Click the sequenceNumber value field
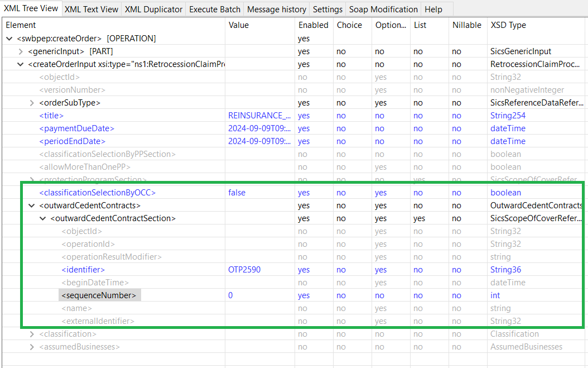588x368 pixels. tap(260, 295)
